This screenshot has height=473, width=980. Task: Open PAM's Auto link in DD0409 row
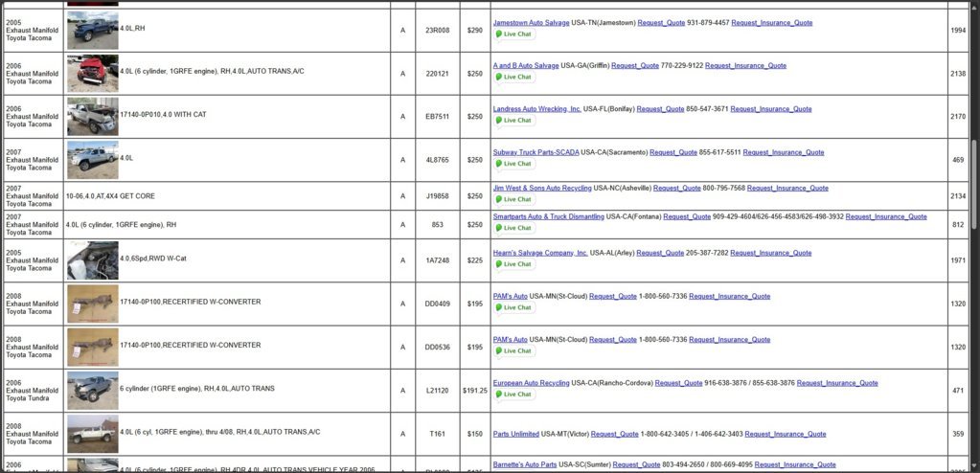coord(510,296)
